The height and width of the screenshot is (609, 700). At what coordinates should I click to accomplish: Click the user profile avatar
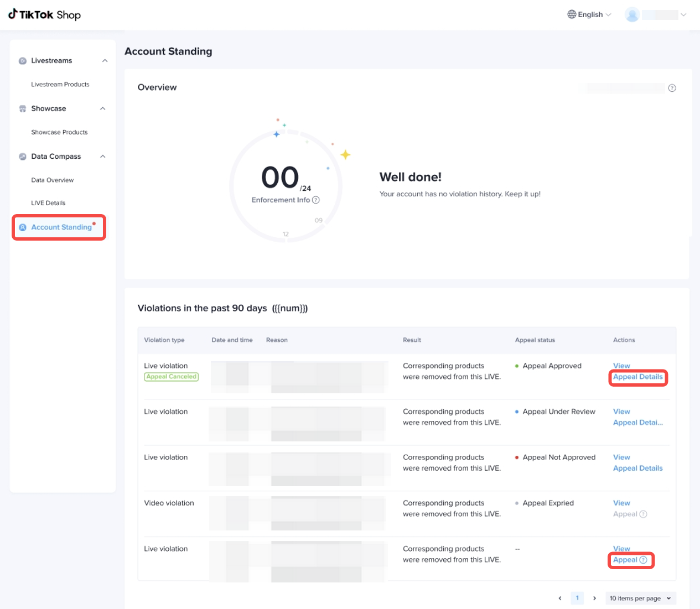tap(632, 15)
